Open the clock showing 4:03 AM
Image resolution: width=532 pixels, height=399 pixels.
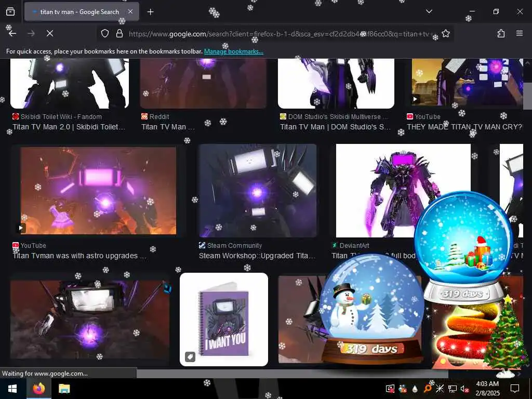487,389
